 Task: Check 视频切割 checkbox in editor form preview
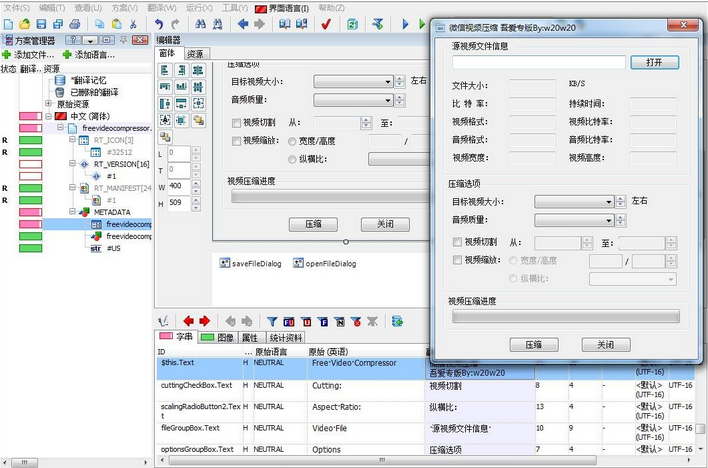[236, 122]
